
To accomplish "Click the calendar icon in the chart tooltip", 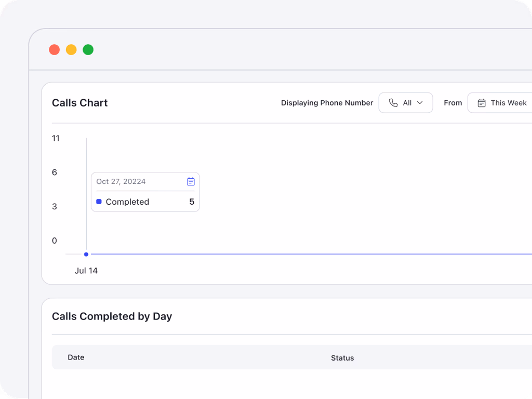I will point(191,181).
